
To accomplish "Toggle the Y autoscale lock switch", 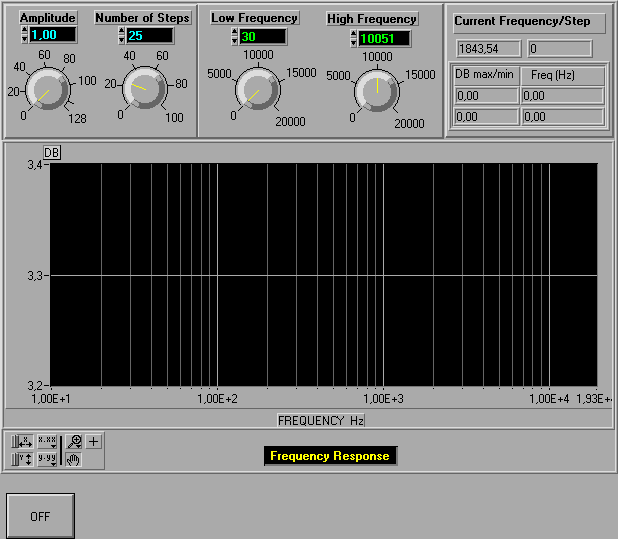I will [15, 459].
